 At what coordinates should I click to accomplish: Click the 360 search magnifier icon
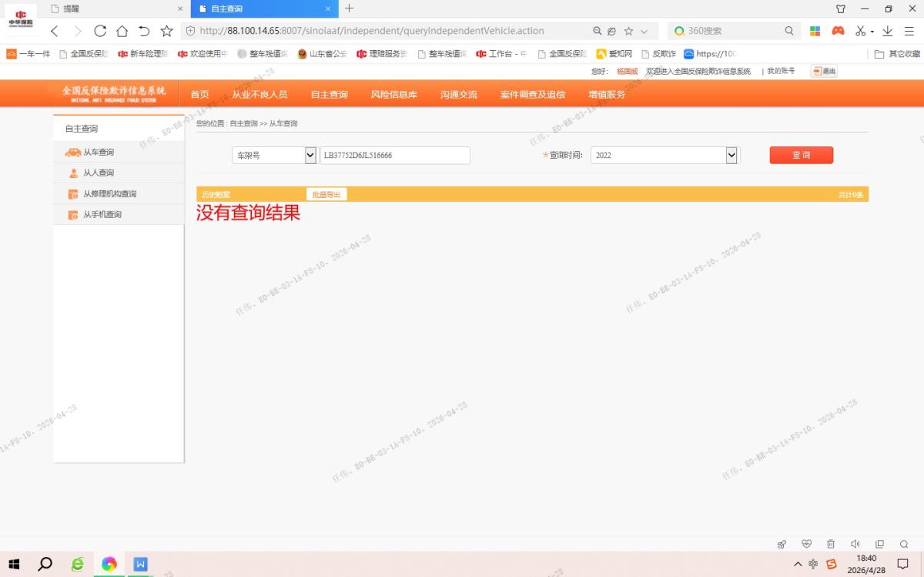pyautogui.click(x=789, y=31)
